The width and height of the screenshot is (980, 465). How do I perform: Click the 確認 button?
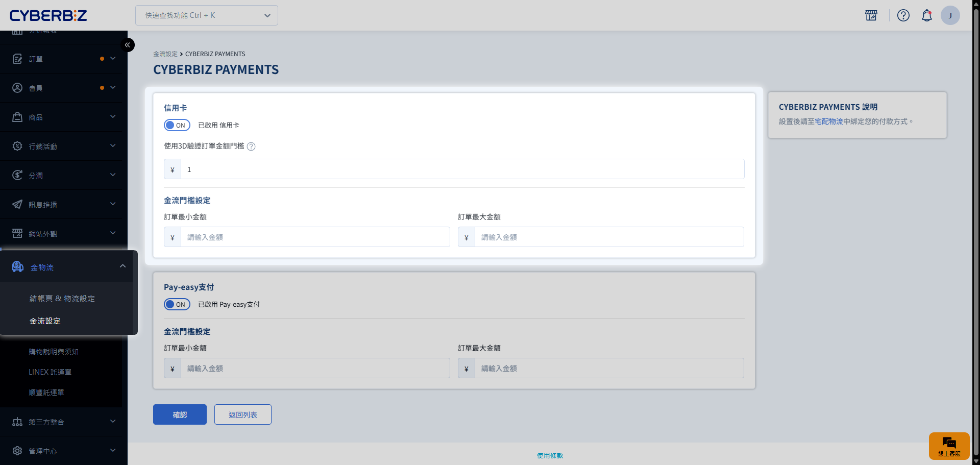pos(180,414)
